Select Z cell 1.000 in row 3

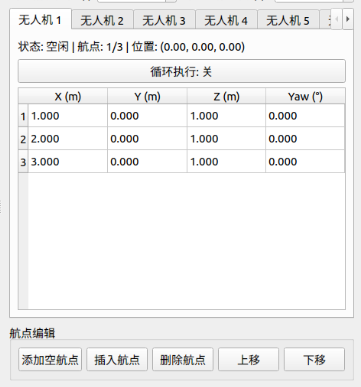(226, 161)
